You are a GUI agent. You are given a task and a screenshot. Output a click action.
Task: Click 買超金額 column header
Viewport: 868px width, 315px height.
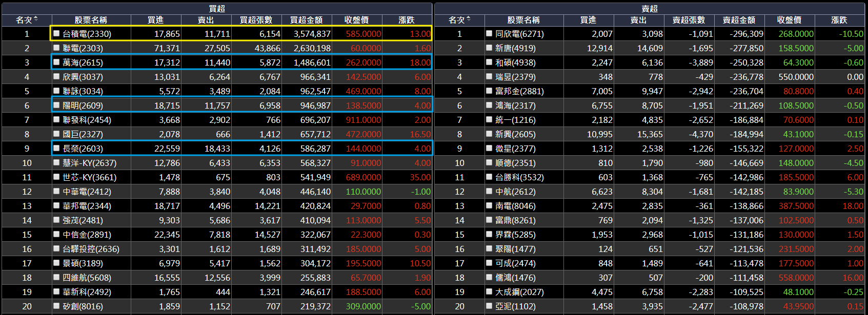[x=307, y=20]
